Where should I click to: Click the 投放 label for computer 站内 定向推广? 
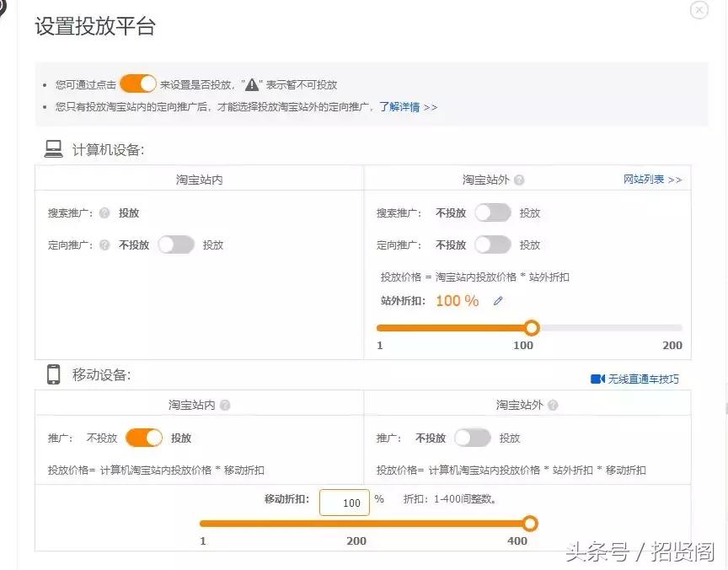click(213, 245)
